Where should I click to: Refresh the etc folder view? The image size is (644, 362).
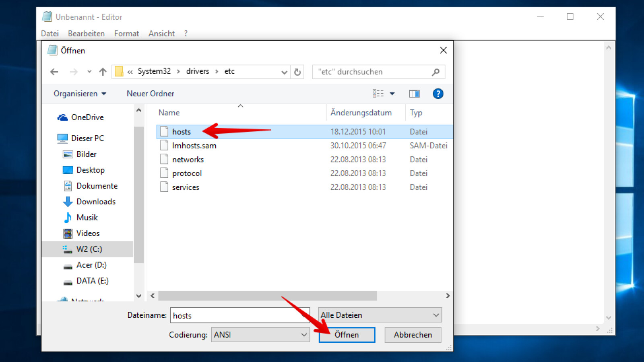point(297,72)
